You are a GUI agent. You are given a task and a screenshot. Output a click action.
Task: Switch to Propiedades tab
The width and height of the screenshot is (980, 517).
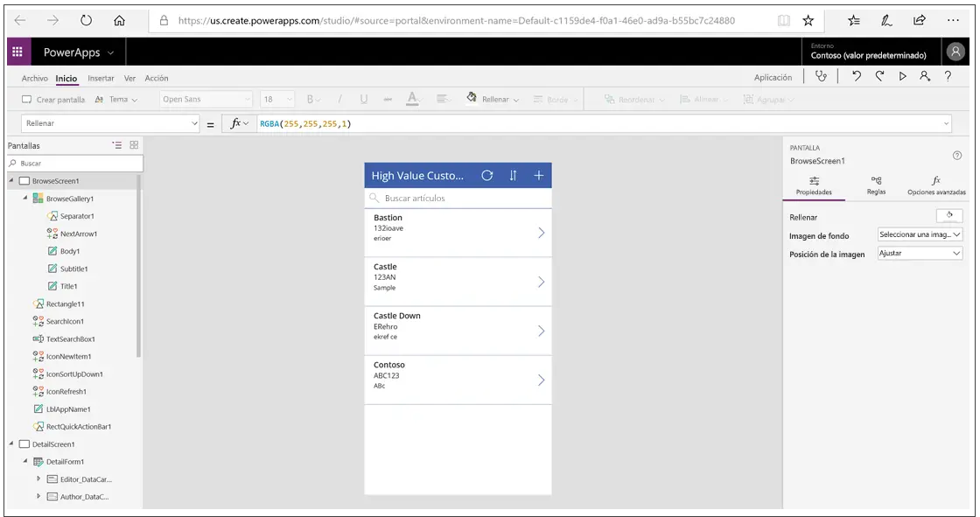pos(814,186)
